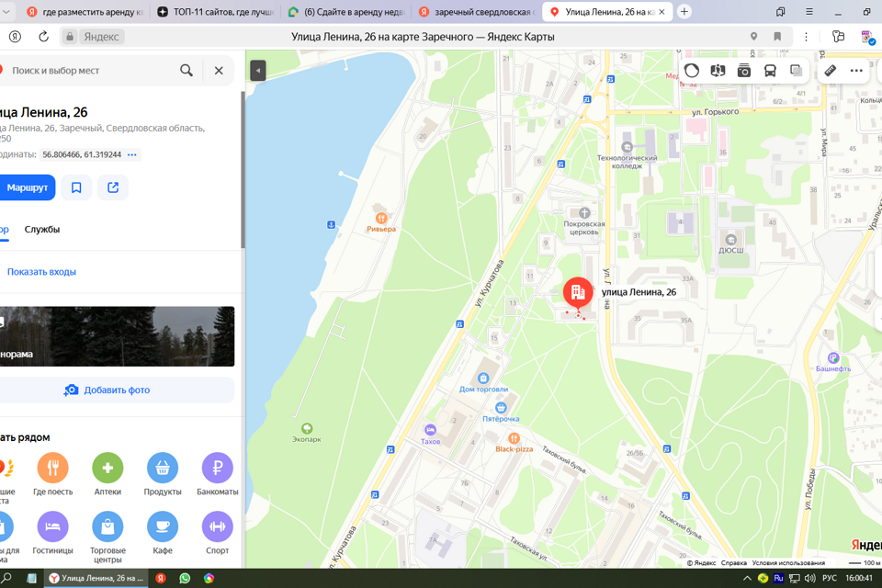Toggle the photos layer on map toolbar
Viewport: 882px width, 588px height.
coord(744,71)
